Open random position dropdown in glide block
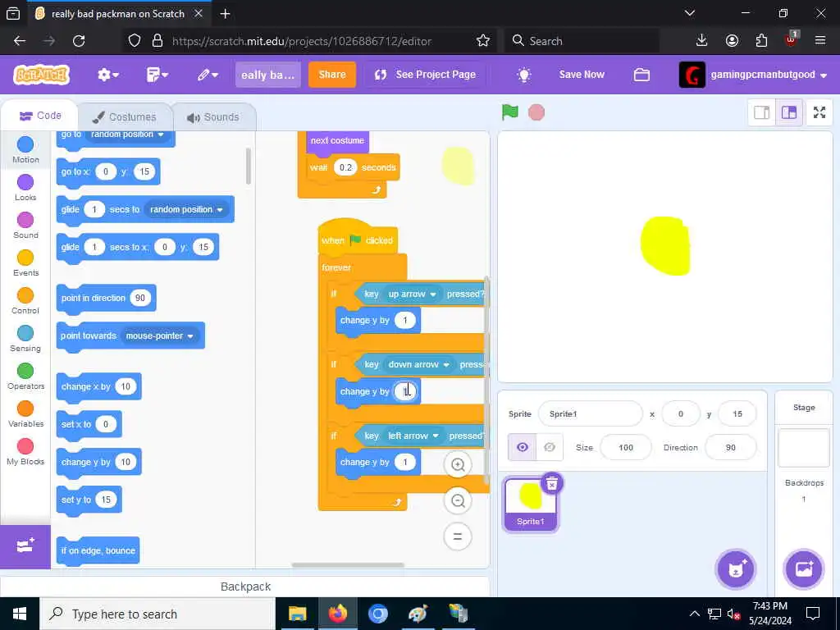This screenshot has height=630, width=840. pyautogui.click(x=186, y=209)
